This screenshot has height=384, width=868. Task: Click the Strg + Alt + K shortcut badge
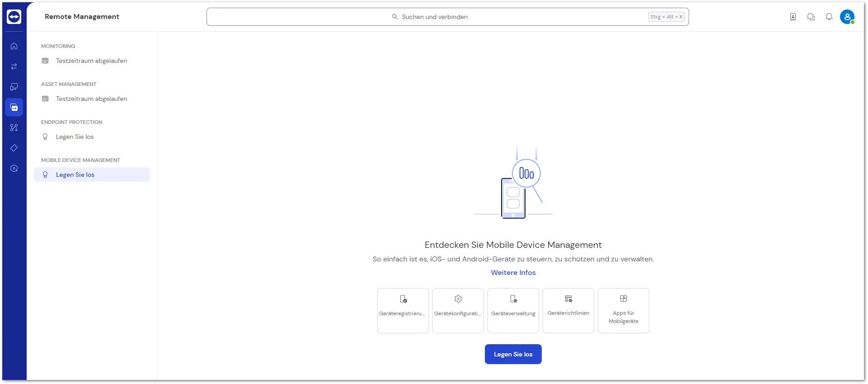coord(667,17)
